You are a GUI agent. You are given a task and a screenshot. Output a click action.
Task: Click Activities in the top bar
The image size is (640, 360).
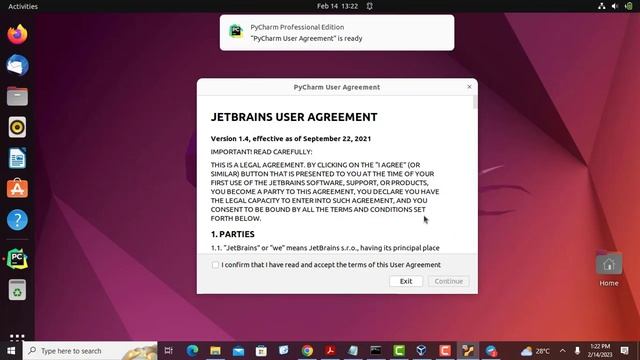pos(23,6)
